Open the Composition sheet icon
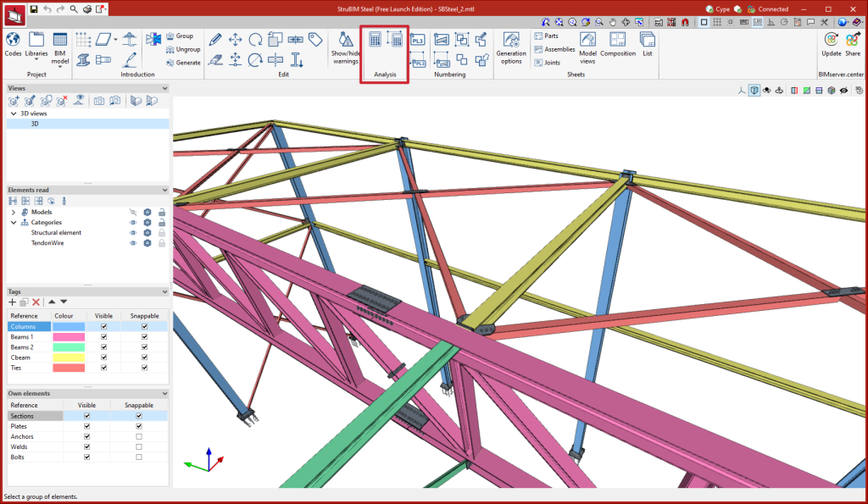Viewport: 868px width, 504px height. (618, 44)
